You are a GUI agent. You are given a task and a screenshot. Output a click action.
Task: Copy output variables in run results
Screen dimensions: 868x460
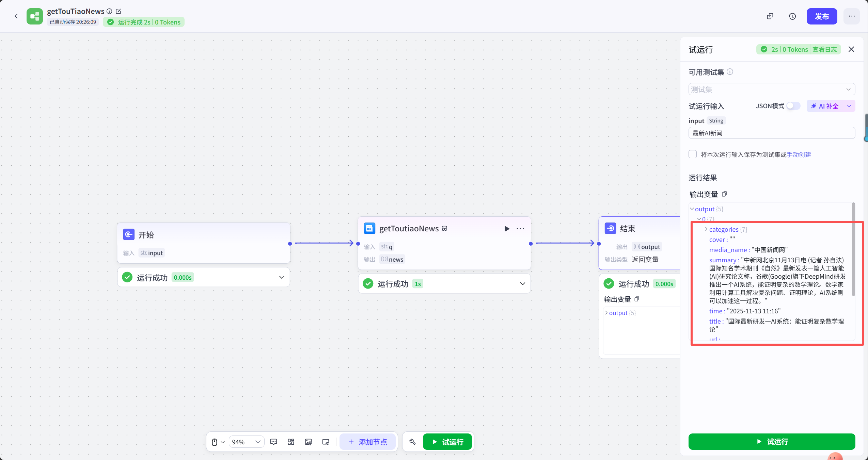[x=725, y=194]
